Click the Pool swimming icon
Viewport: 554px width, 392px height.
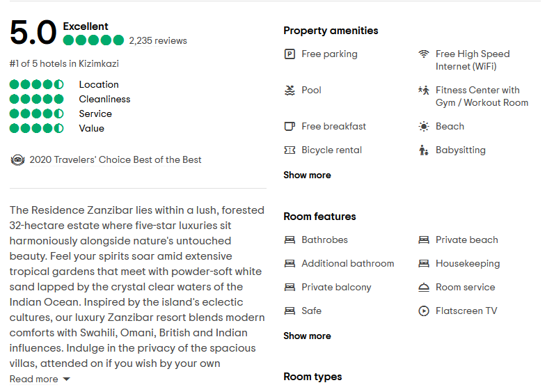pos(290,91)
